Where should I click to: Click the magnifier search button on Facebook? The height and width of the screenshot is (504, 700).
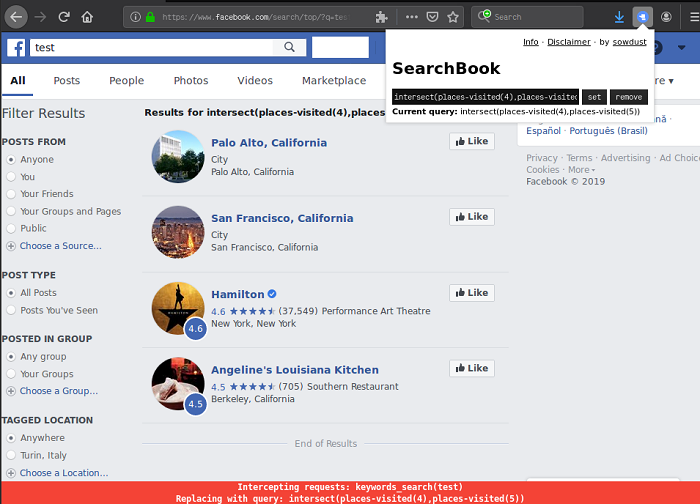point(289,47)
